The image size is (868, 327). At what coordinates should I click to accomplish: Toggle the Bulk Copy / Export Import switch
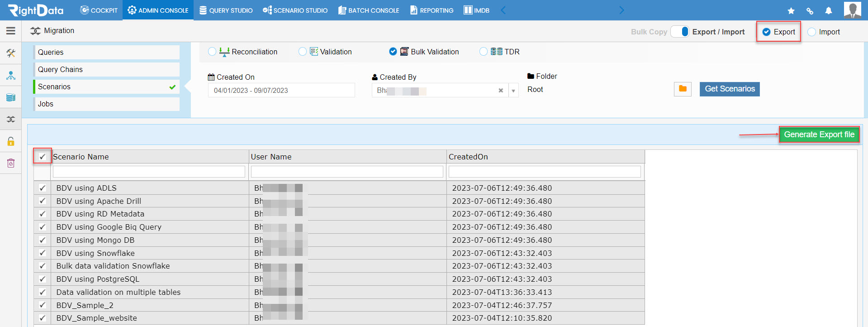point(680,32)
